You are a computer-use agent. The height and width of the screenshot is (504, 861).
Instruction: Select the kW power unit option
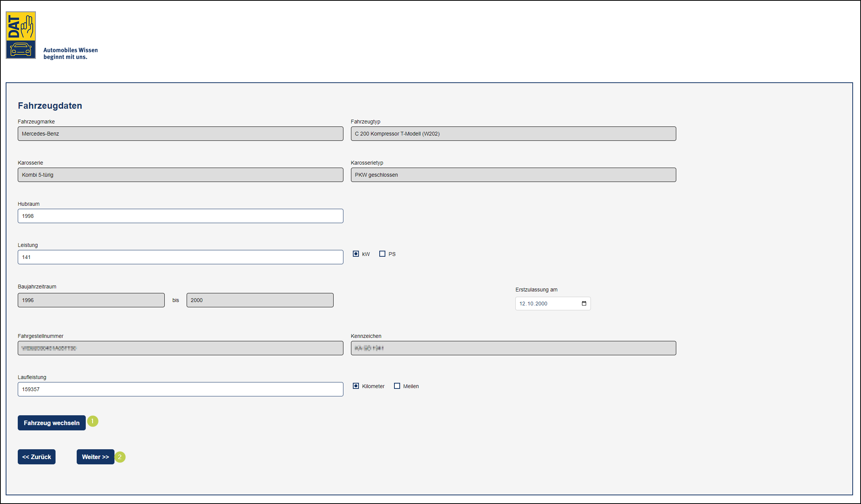coord(356,254)
